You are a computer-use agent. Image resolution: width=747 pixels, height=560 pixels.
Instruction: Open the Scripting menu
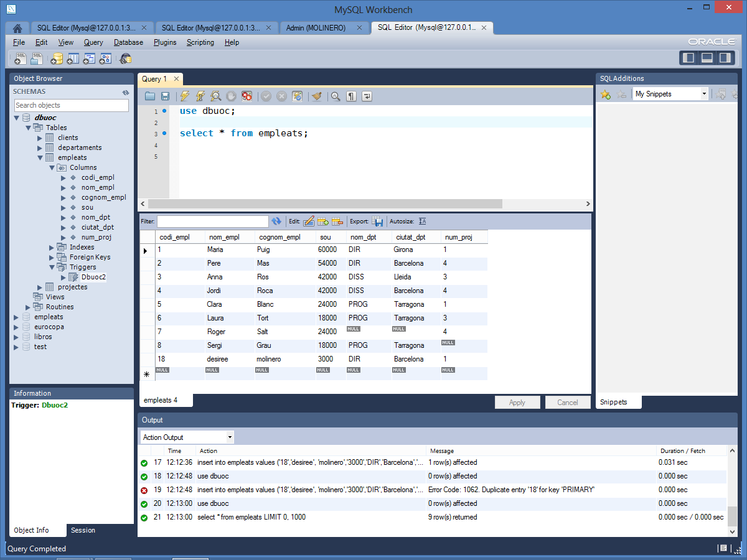[200, 42]
